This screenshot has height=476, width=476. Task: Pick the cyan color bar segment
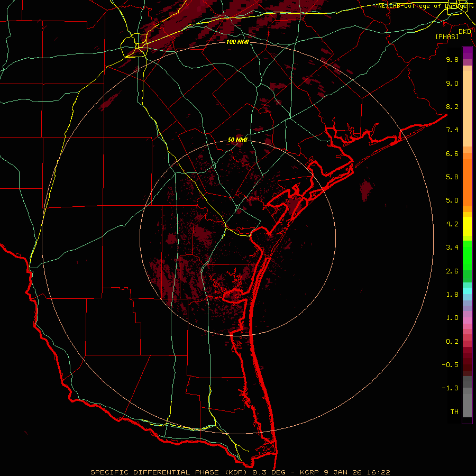[467, 291]
